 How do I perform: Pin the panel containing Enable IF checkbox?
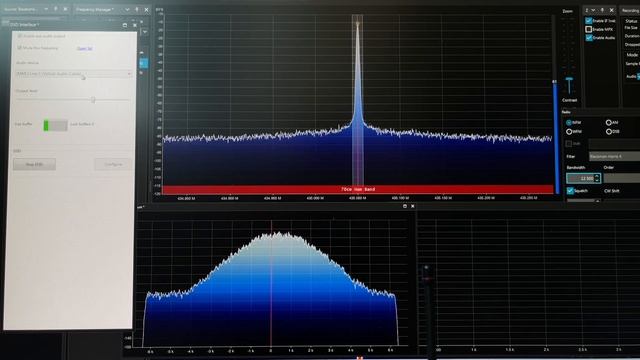[602, 10]
